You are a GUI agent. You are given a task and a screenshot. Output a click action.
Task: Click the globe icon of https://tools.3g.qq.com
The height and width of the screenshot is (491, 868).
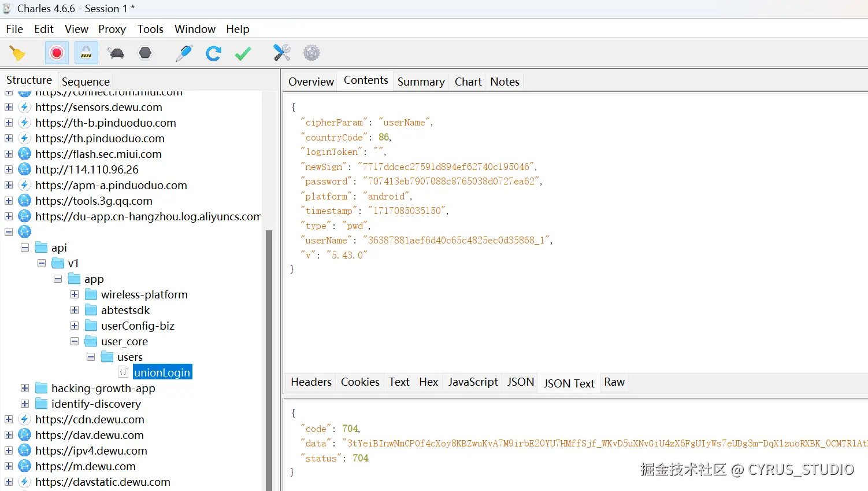[24, 201]
